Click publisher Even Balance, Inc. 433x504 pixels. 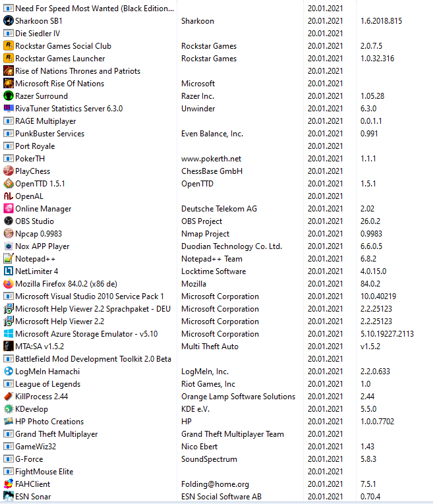(x=212, y=134)
